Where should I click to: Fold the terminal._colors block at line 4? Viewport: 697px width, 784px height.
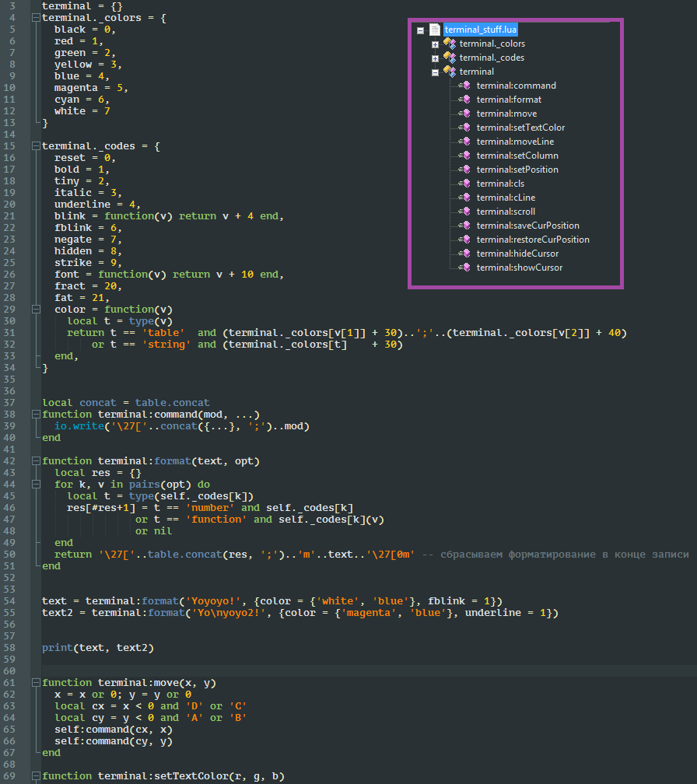(x=36, y=17)
